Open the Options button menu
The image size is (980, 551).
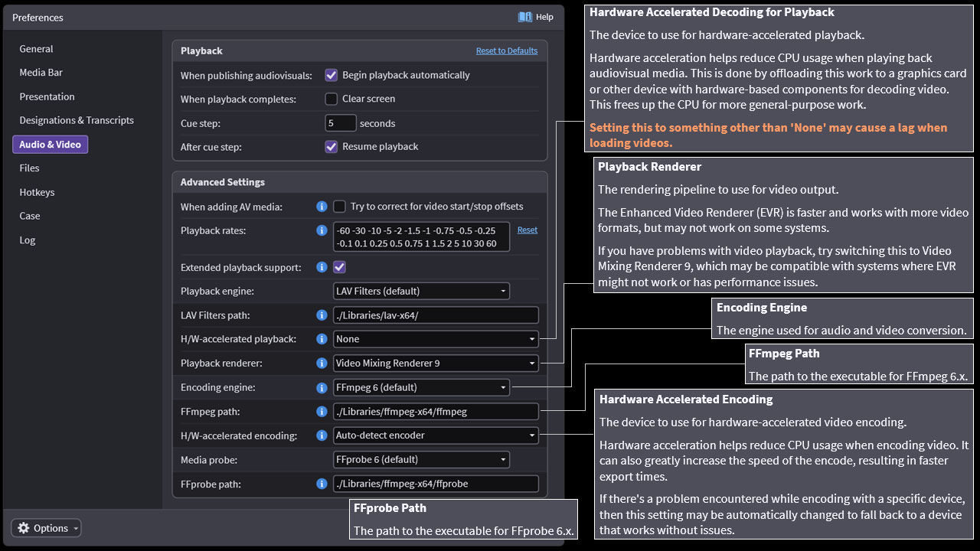(46, 528)
